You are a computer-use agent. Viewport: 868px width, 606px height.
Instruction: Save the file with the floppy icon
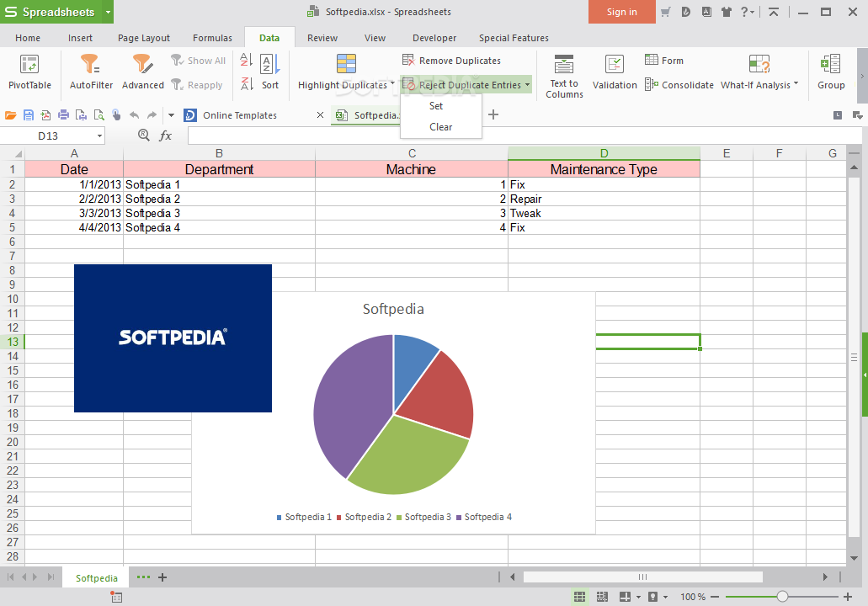(29, 115)
